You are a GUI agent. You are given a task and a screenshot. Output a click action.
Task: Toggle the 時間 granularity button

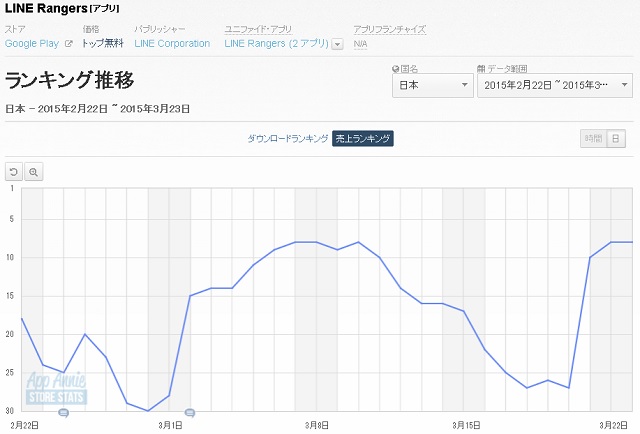click(592, 138)
